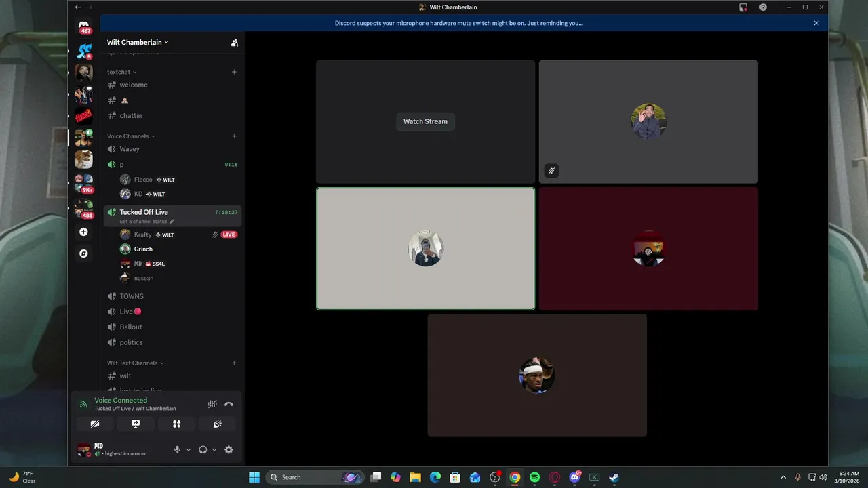This screenshot has width=868, height=488.
Task: Open File Explorer from the taskbar
Action: (415, 477)
